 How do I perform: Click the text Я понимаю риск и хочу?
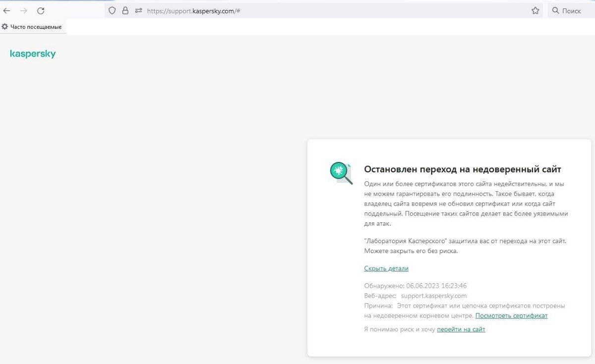click(400, 329)
